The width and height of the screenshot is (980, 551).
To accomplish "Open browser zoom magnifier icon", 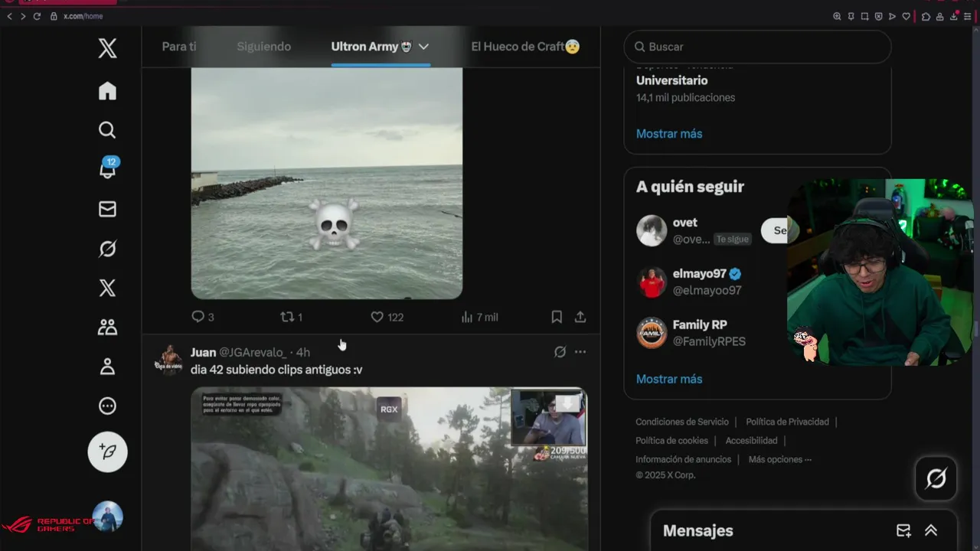I will 837,16.
